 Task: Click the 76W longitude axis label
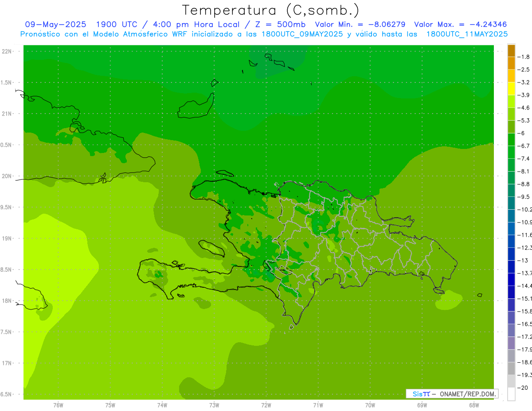click(58, 405)
